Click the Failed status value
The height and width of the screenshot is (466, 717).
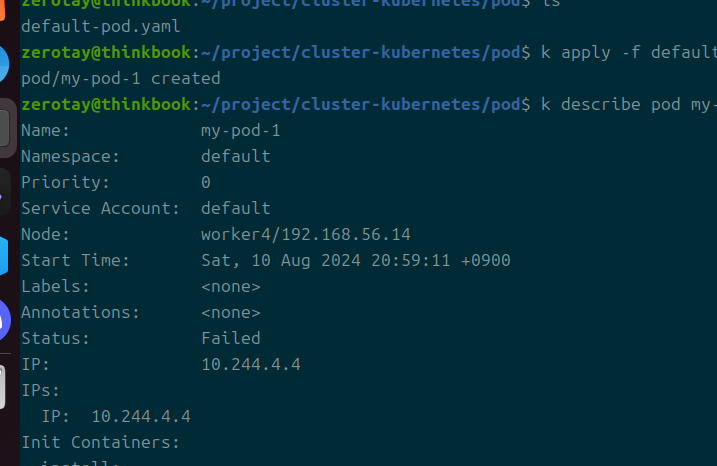[x=230, y=338]
